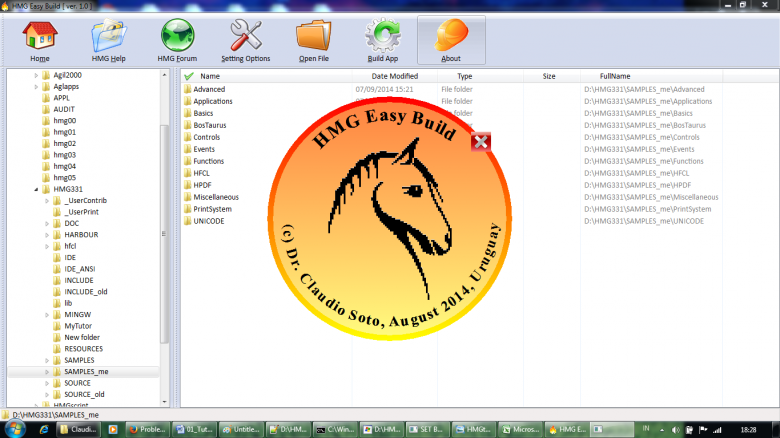This screenshot has height=438, width=780.
Task: Sort file list by Size column
Action: [x=549, y=76]
